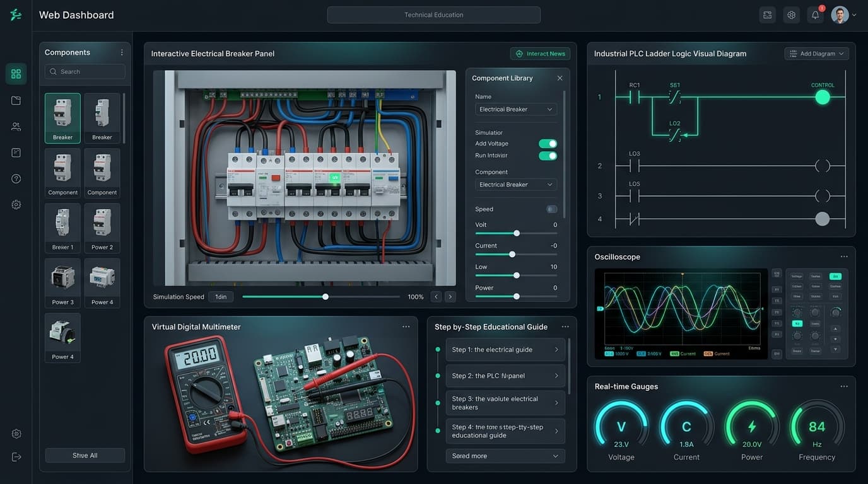The image size is (868, 484).
Task: Click the green logo icon beside Web Dashboard
Action: click(16, 15)
